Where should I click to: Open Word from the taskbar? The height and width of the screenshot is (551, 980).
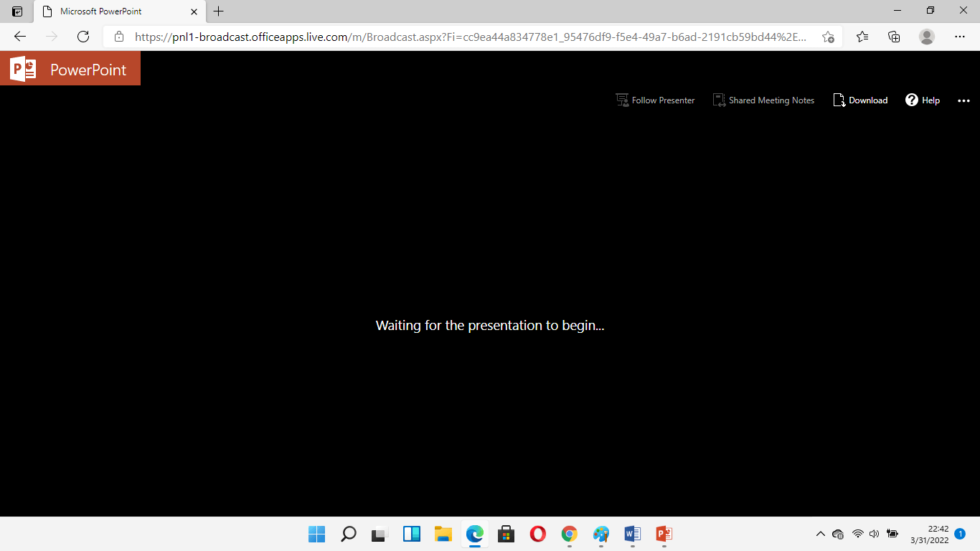(x=632, y=534)
